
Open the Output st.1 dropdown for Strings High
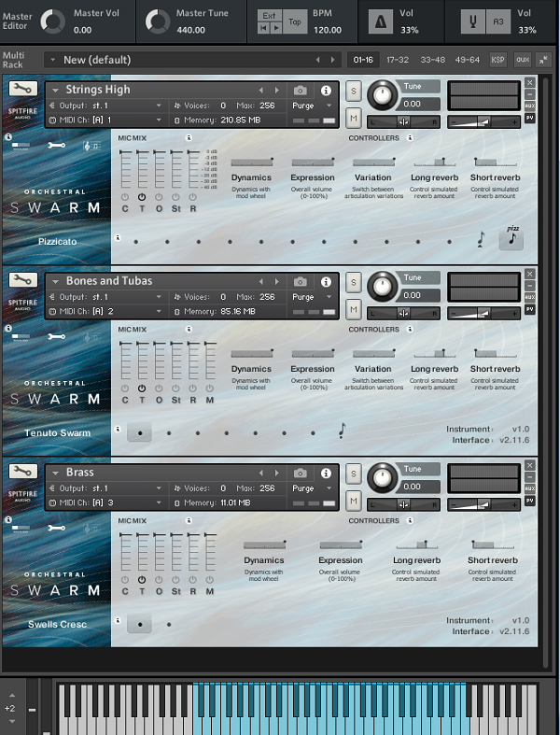click(105, 106)
